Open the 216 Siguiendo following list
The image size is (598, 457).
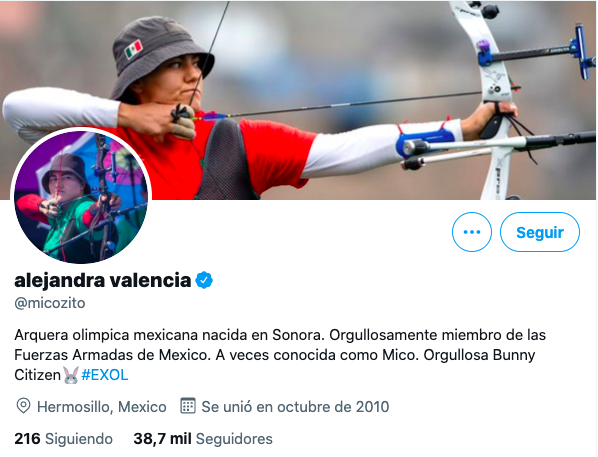coord(63,439)
